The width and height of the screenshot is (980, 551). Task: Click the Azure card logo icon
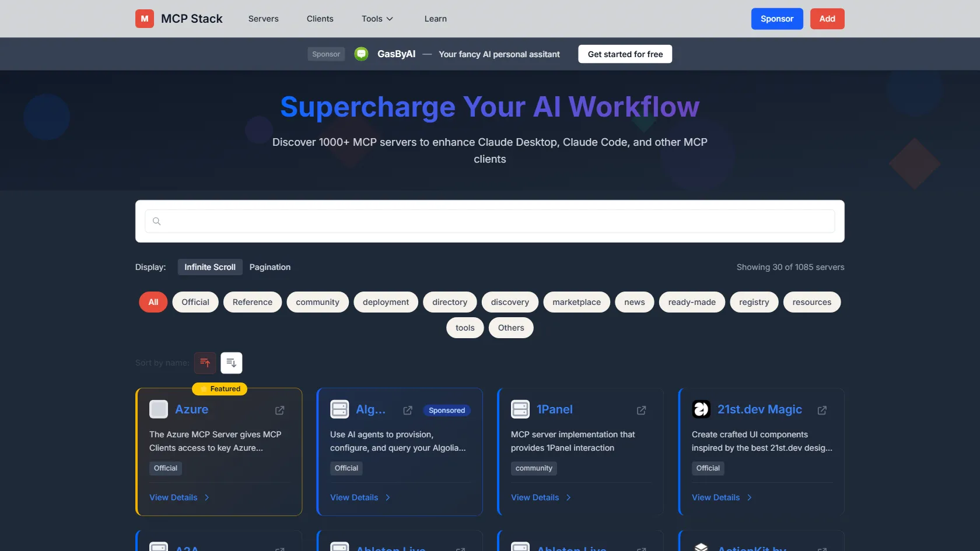point(159,409)
